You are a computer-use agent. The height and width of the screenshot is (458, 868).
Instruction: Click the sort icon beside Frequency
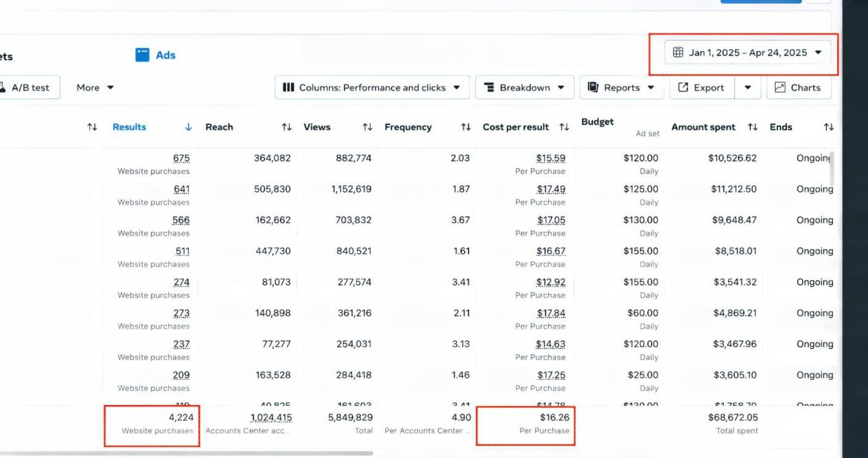[x=465, y=127]
